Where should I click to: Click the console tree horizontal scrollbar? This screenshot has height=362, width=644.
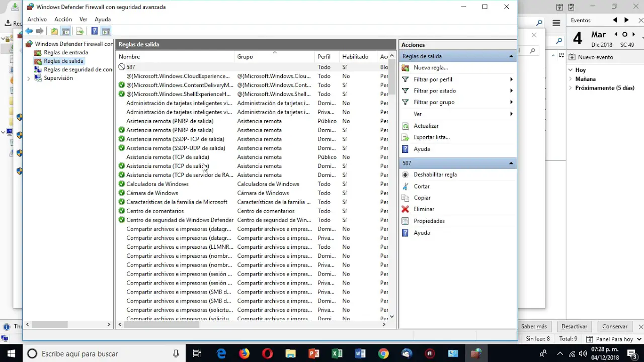pos(50,325)
